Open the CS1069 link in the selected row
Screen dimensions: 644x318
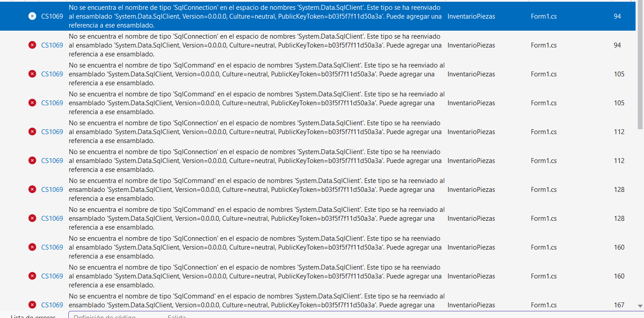click(x=52, y=16)
